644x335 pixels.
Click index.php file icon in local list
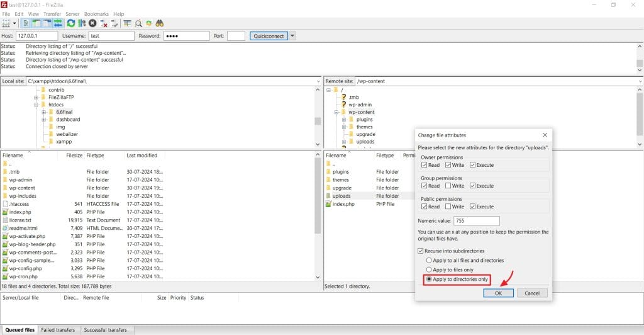pyautogui.click(x=5, y=212)
